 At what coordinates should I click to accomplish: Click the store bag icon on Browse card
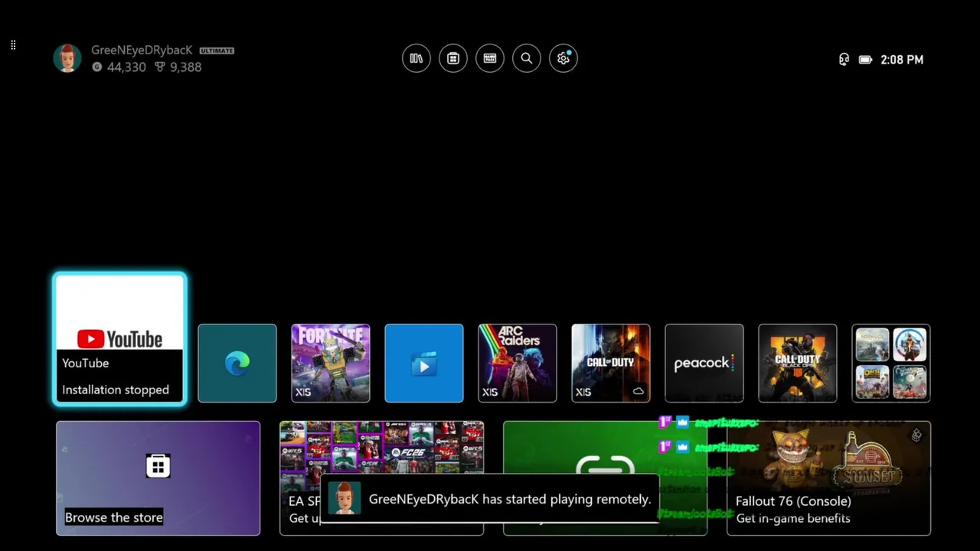(158, 465)
